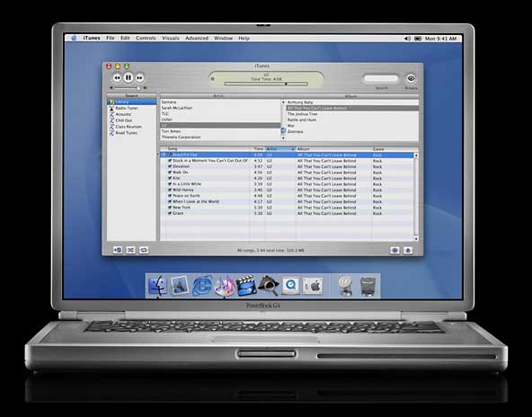
Task: Uncheck the song Elevation checkbox
Action: click(x=170, y=166)
